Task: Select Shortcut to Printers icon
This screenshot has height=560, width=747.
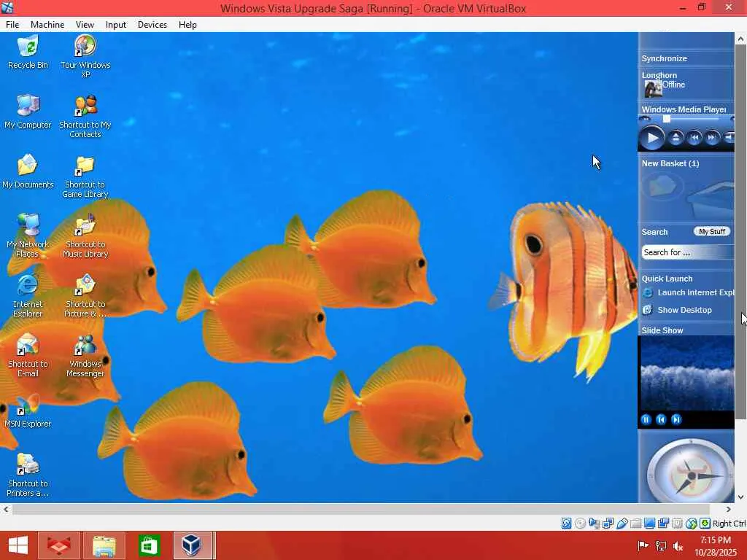Action: (28, 475)
